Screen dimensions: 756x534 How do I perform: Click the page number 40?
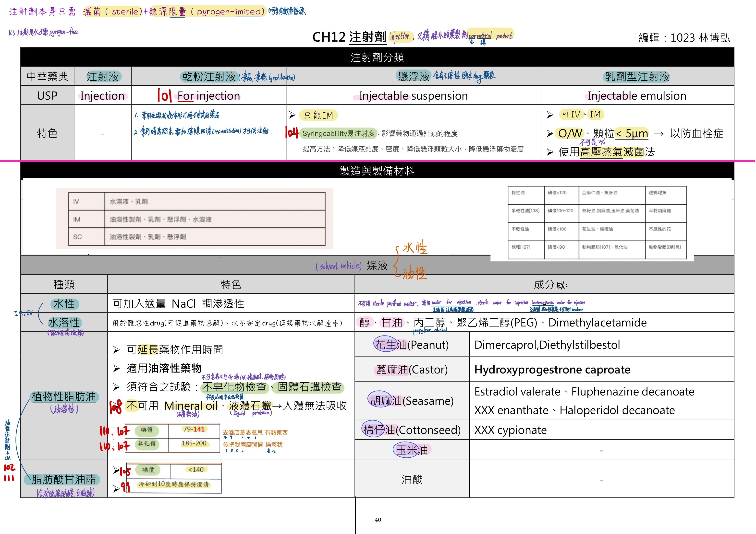[378, 520]
